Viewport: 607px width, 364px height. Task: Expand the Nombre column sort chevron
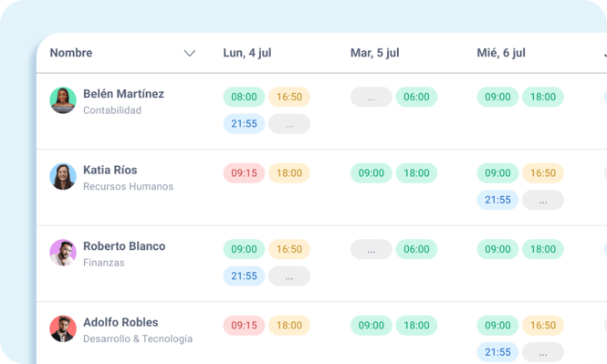pos(189,53)
